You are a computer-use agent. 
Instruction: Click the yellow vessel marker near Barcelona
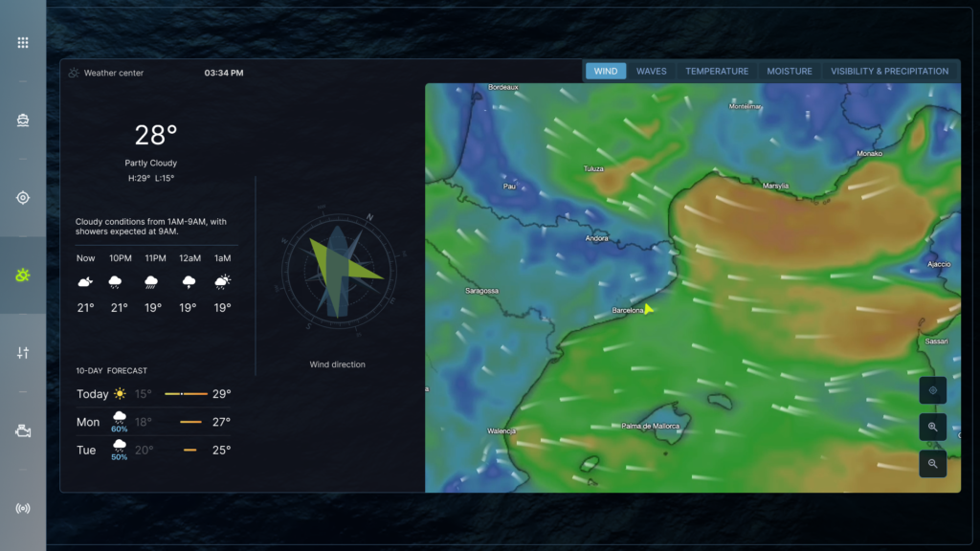pos(649,309)
